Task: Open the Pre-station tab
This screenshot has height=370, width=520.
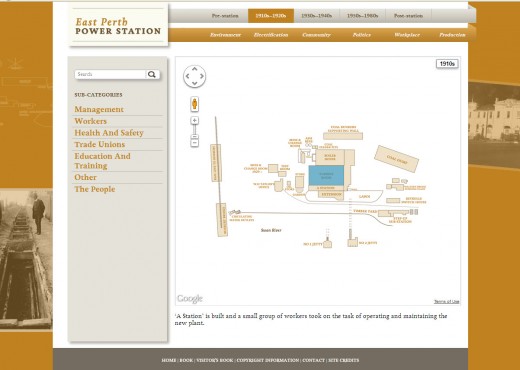Action: coord(225,16)
